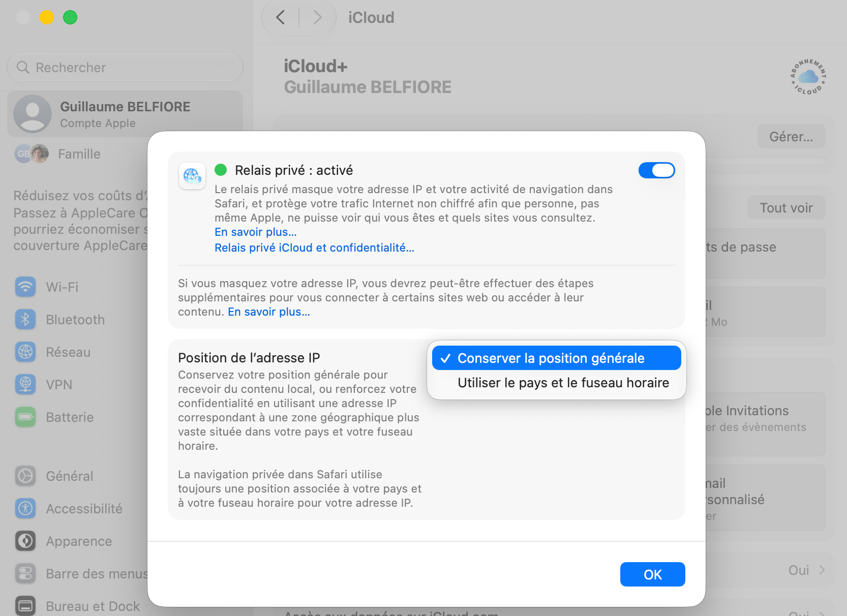This screenshot has height=616, width=847.
Task: Open Guillaume BELFIORE Compte Apple in sidebar
Action: (125, 114)
